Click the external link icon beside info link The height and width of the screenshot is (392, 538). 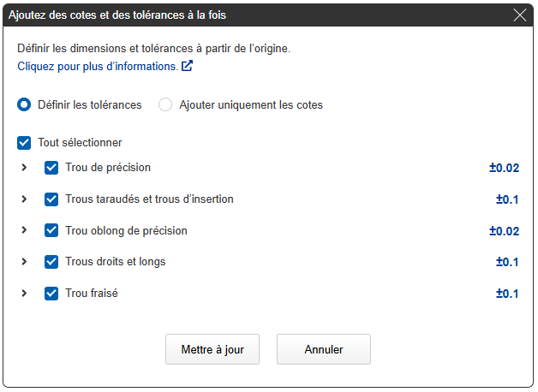(x=188, y=66)
